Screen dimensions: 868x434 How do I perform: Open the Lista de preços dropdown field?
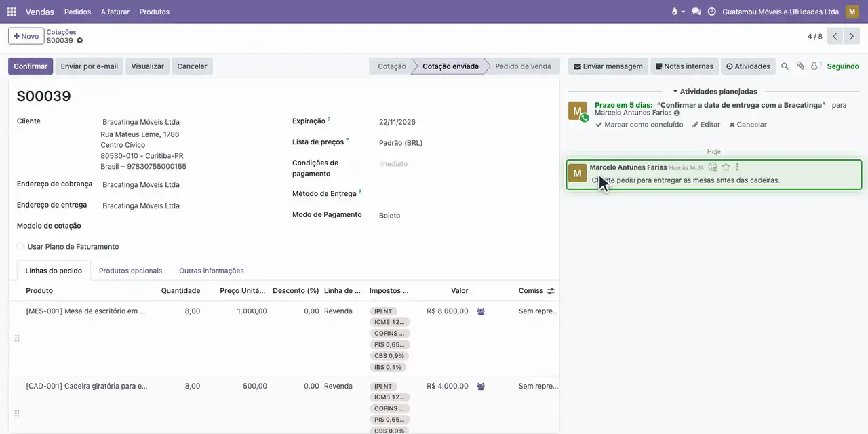pos(464,143)
